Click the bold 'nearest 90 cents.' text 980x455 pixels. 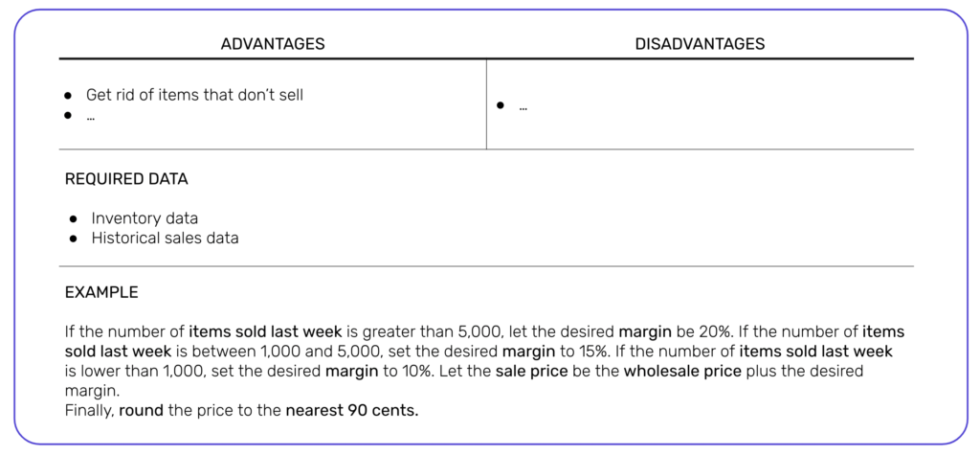click(352, 411)
